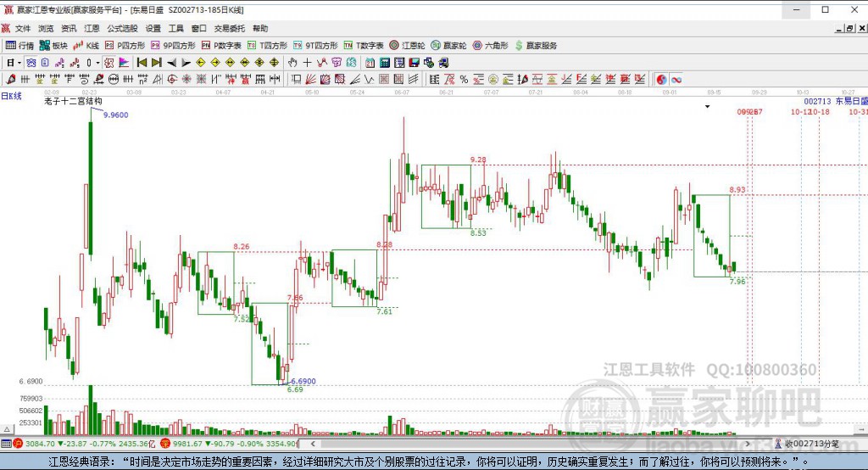Restore the inner chart window
868x470 pixels.
pyautogui.click(x=850, y=28)
